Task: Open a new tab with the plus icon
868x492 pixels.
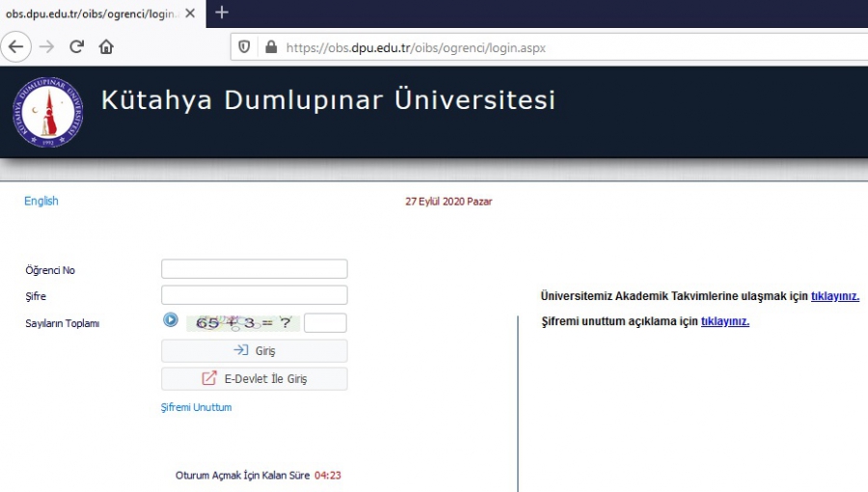Action: coord(222,13)
